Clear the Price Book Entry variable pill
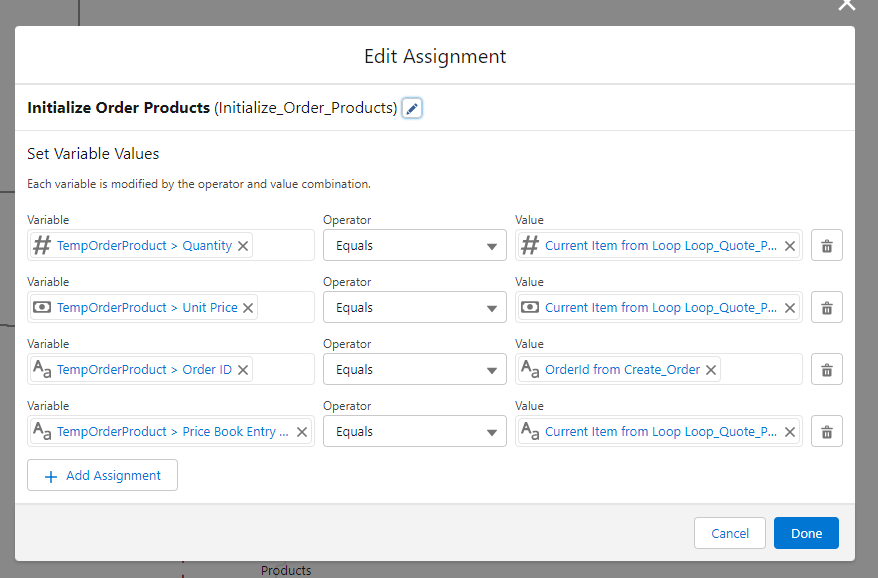Screen dimensions: 878x578 pos(301,432)
